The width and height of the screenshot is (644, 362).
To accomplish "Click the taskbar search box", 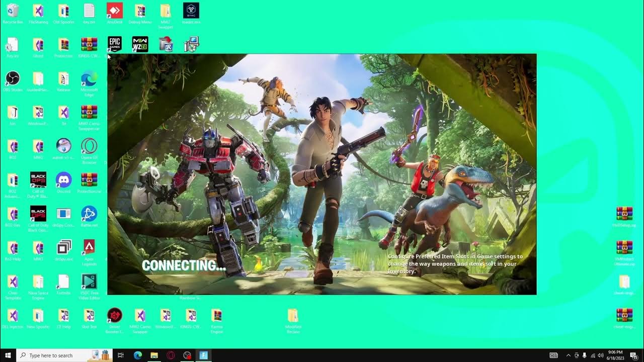I will (x=64, y=355).
